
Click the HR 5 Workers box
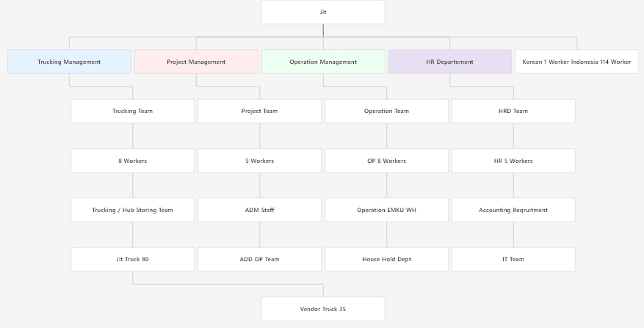(513, 161)
